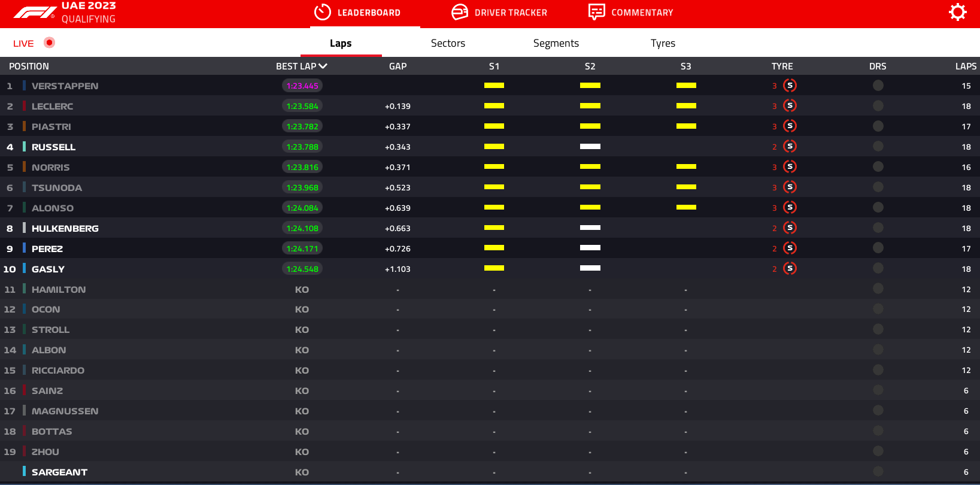Click Ocon's KO status
The height and width of the screenshot is (485, 980).
[x=302, y=310]
